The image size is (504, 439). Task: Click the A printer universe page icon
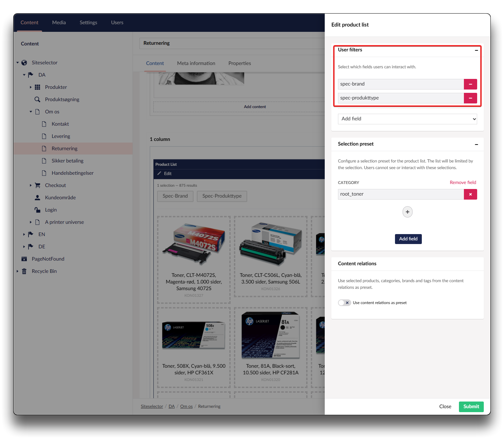(x=37, y=222)
